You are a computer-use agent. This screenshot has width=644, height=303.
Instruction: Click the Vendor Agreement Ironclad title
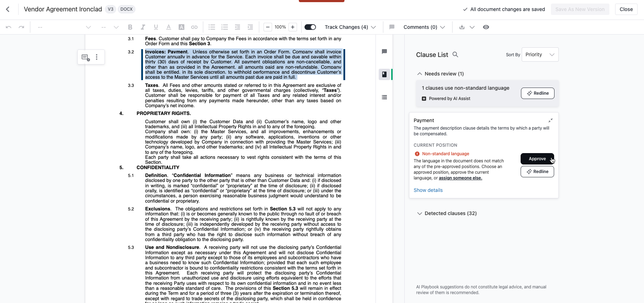(63, 9)
